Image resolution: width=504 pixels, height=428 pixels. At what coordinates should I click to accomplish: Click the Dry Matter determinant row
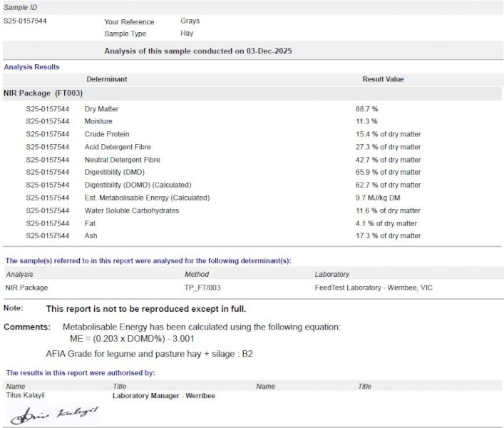101,109
